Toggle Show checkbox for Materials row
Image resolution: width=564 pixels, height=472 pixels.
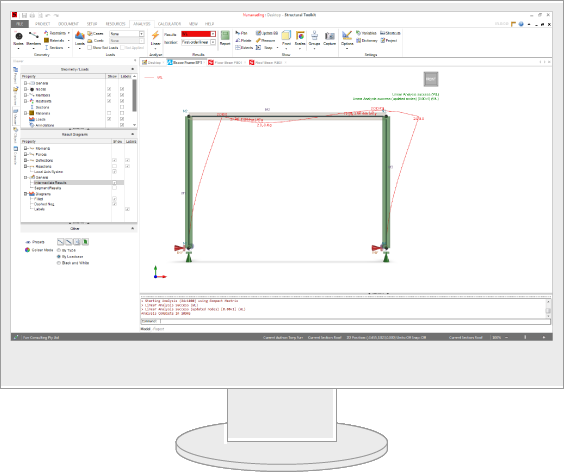pyautogui.click(x=109, y=113)
